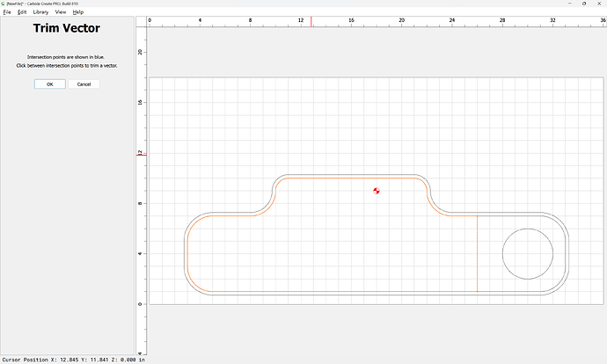Open the Edit menu
The height and width of the screenshot is (364, 607).
pyautogui.click(x=22, y=12)
